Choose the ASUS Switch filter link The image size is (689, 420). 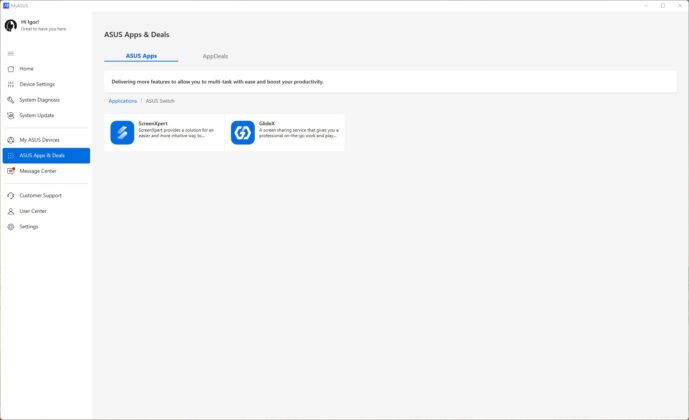click(x=160, y=101)
